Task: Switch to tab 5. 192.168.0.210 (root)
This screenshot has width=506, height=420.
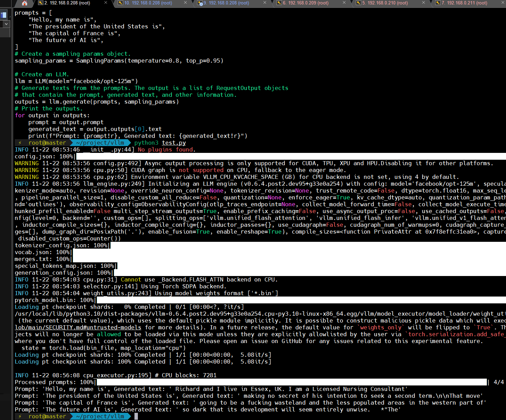Action: (x=385, y=3)
